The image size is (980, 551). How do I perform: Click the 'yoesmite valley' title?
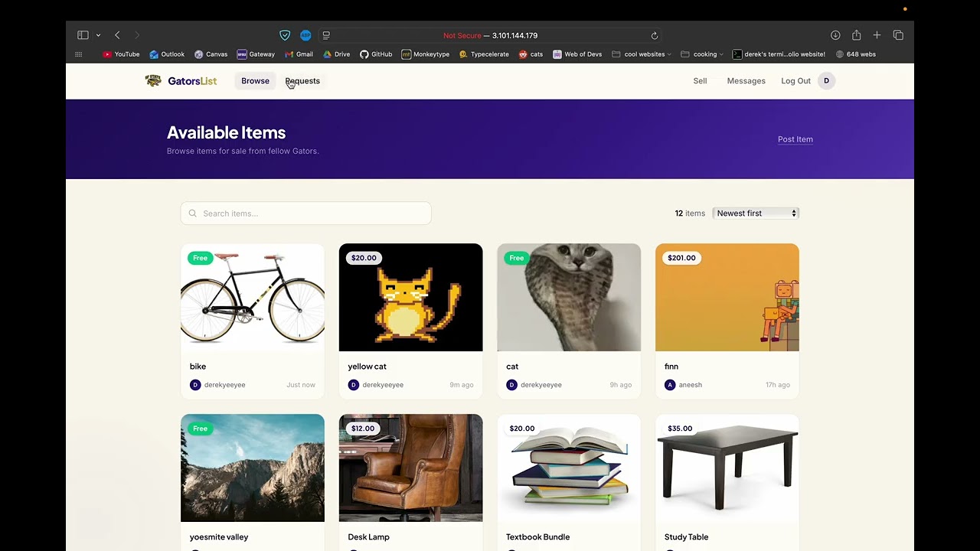coord(219,537)
